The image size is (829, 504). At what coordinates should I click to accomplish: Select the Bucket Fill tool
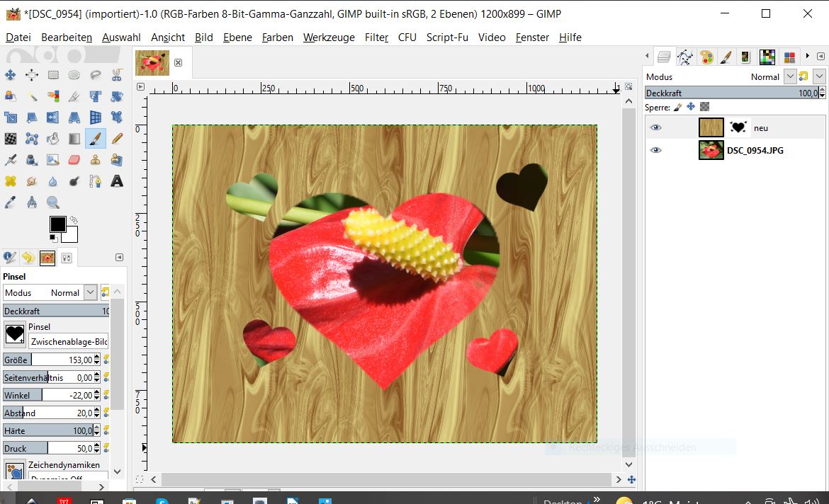(53, 139)
